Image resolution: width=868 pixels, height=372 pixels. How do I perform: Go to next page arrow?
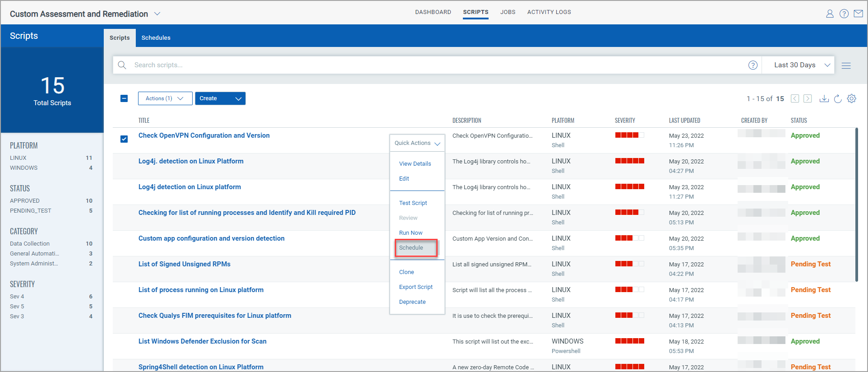(x=808, y=98)
